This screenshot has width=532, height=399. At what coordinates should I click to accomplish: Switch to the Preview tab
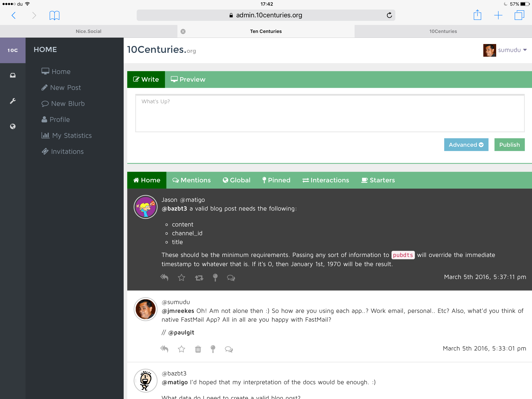click(x=188, y=79)
